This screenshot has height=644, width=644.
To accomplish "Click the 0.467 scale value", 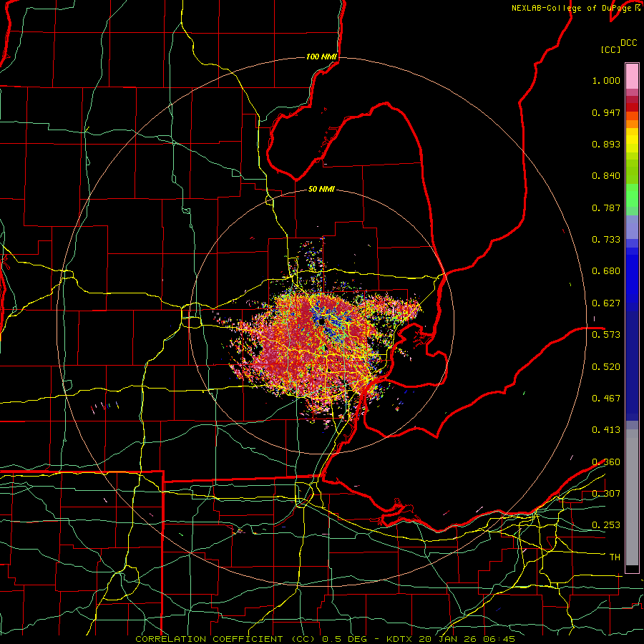I will (x=606, y=399).
